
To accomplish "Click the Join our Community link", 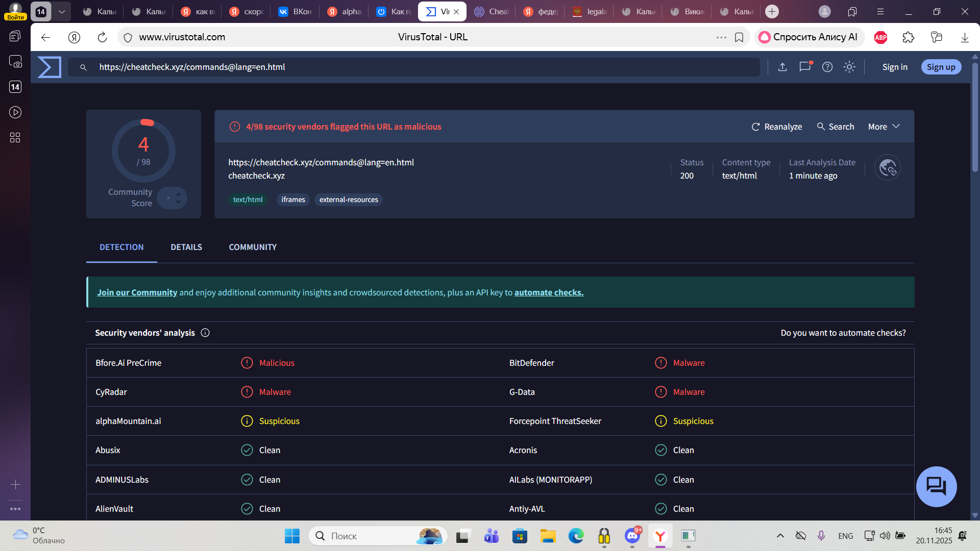I will (x=137, y=292).
